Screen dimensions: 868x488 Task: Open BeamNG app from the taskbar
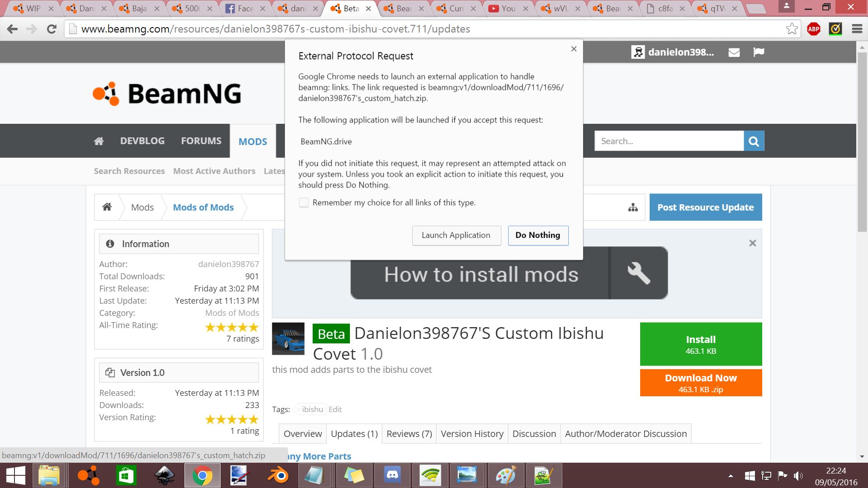(89, 476)
